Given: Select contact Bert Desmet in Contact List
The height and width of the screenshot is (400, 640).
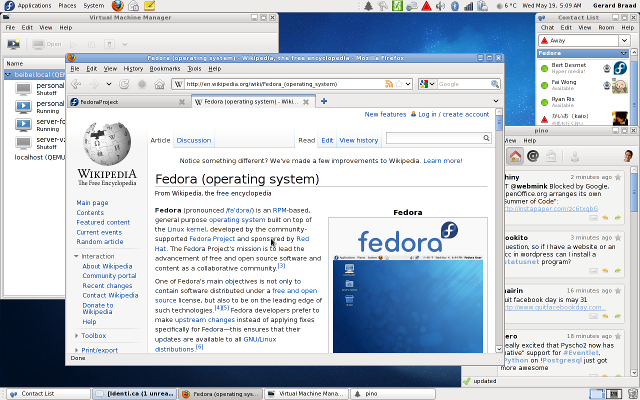Looking at the screenshot, I should click(x=584, y=68).
